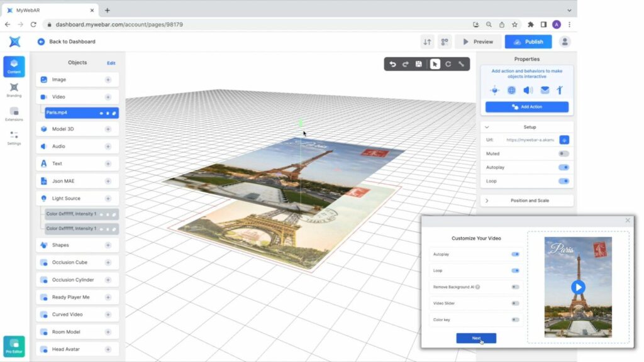
Task: Save the scene with the floppy disk icon
Action: 419,64
